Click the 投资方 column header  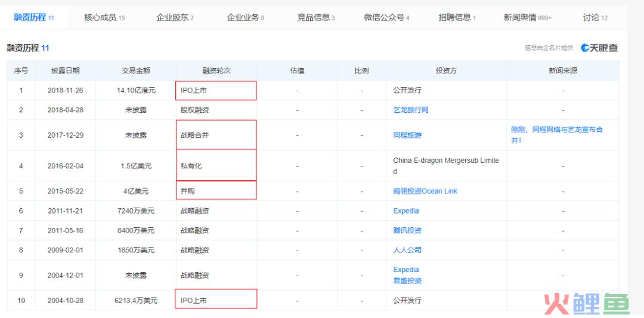coord(446,70)
